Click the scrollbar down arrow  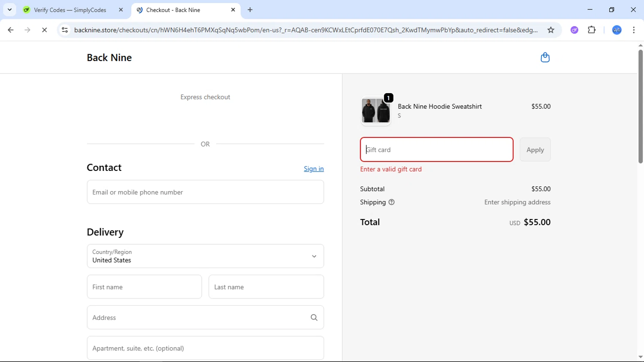pyautogui.click(x=640, y=357)
